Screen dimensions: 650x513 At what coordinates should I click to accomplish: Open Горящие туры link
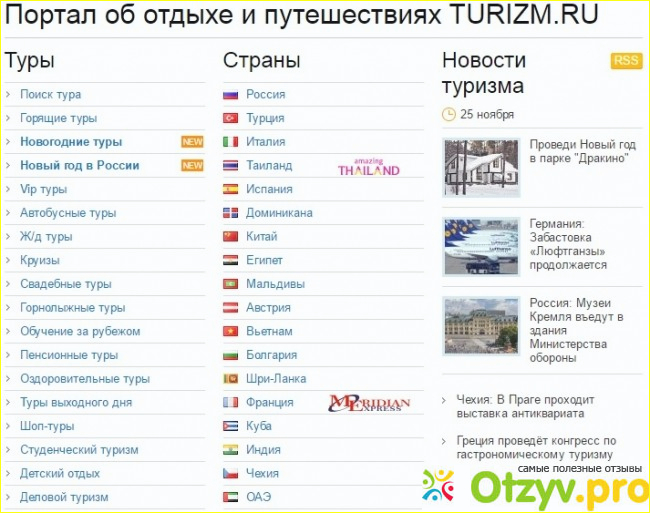tap(58, 118)
